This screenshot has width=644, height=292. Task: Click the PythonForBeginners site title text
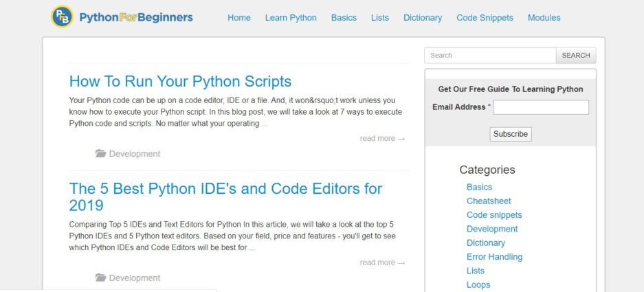(136, 17)
